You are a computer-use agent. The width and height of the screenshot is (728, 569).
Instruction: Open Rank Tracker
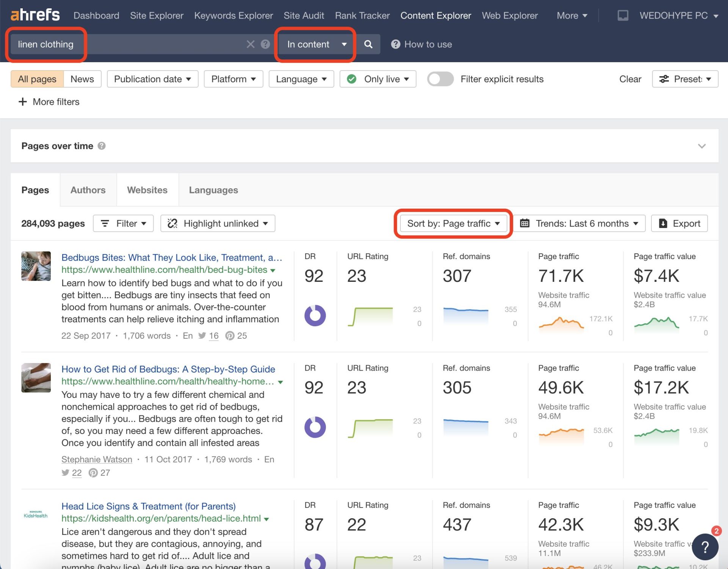pyautogui.click(x=362, y=16)
